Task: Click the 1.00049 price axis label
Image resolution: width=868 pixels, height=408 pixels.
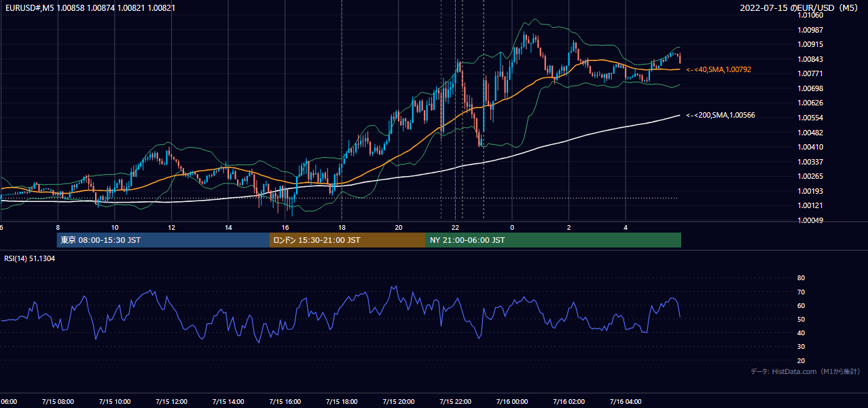Action: (810, 220)
